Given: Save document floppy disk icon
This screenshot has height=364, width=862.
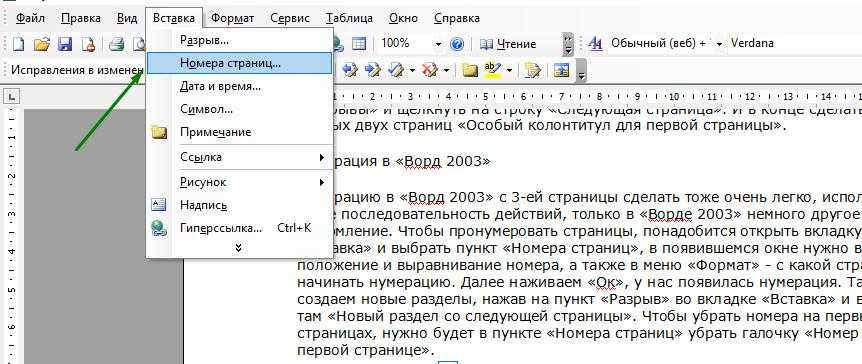Looking at the screenshot, I should (65, 44).
